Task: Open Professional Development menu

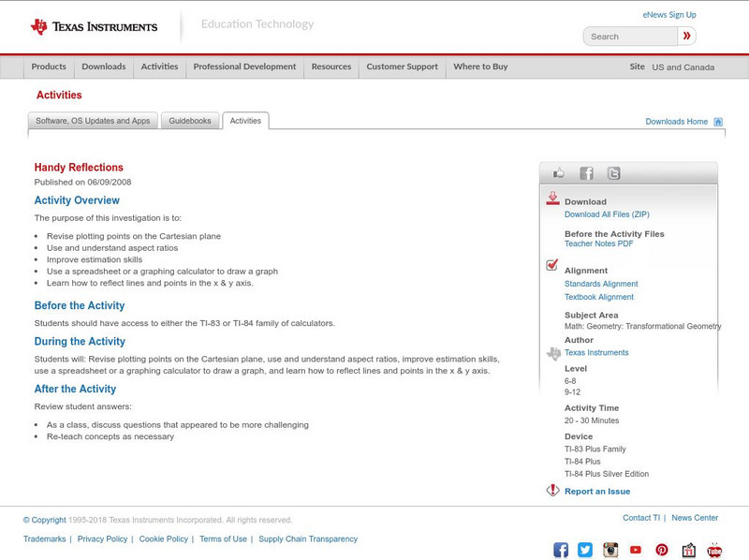Action: click(244, 66)
